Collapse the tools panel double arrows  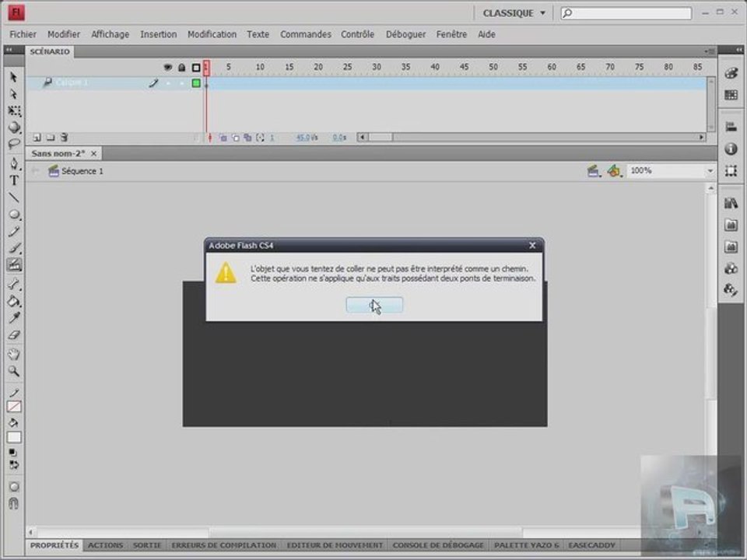tap(9, 50)
